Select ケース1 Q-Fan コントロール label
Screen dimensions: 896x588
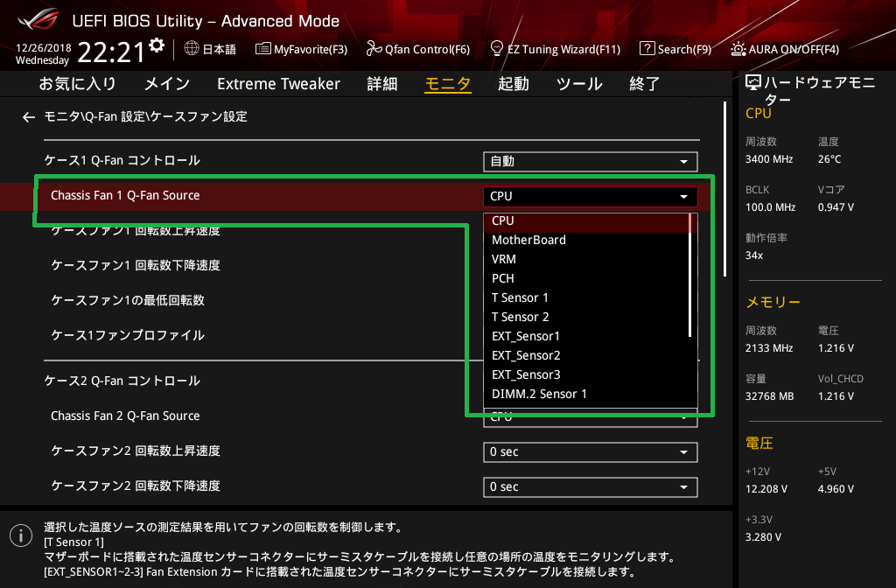coord(122,161)
